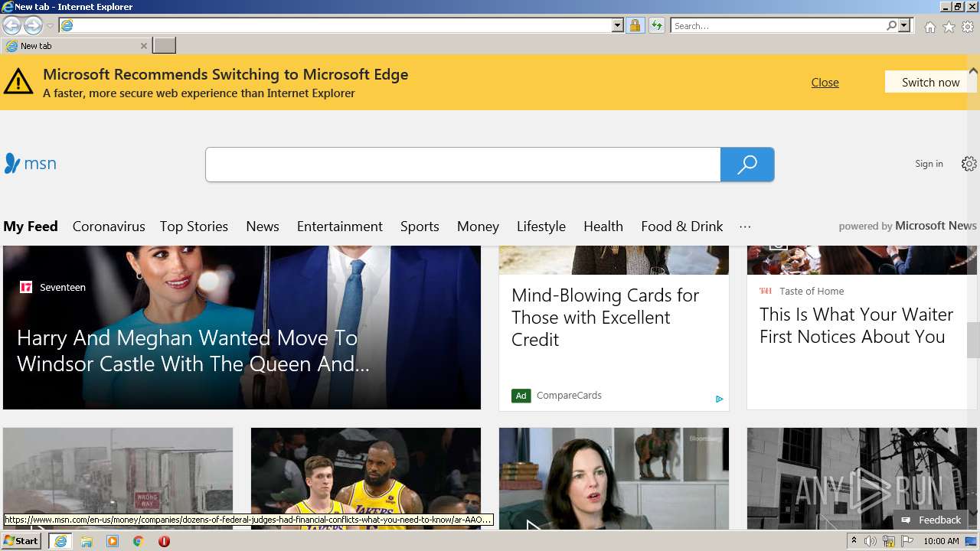The width and height of the screenshot is (980, 551).
Task: Select the New tab tab
Action: tap(76, 46)
